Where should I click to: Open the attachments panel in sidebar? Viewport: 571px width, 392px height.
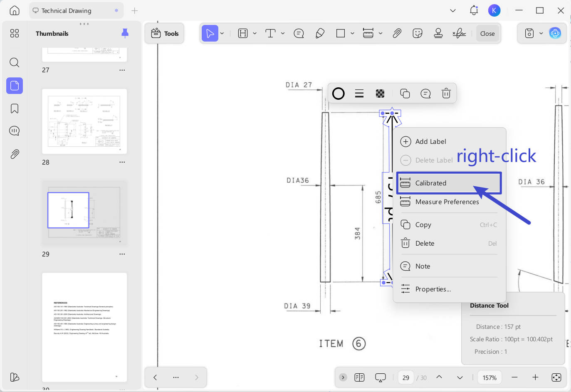tap(15, 154)
